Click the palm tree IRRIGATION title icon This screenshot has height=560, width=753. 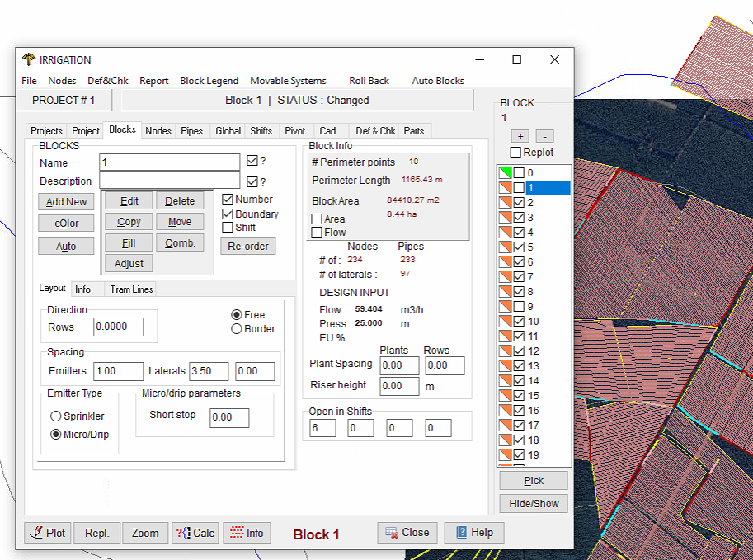29,59
